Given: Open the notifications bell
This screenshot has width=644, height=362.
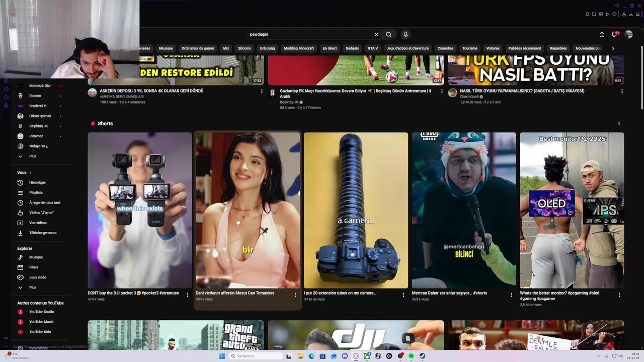Looking at the screenshot, I should click(614, 34).
